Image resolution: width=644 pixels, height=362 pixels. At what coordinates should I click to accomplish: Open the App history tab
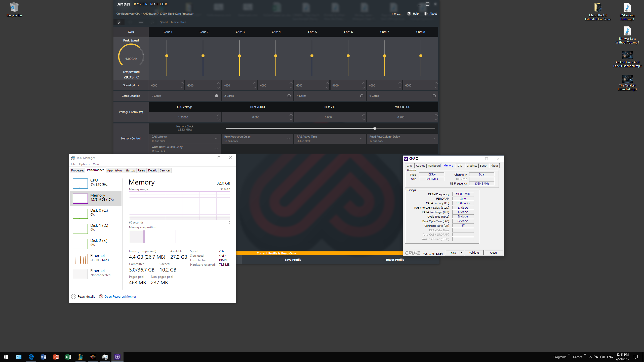coord(115,170)
